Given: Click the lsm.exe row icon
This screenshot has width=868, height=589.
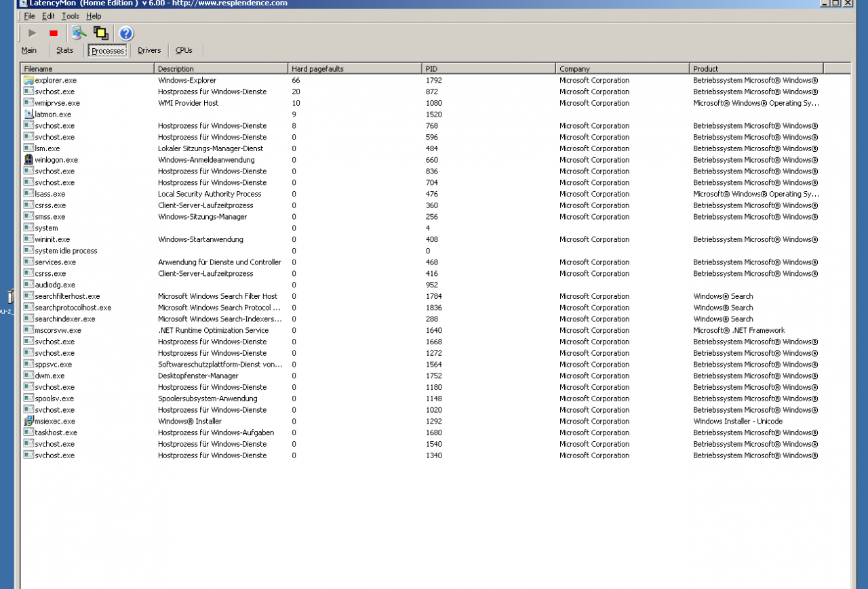Looking at the screenshot, I should click(x=28, y=148).
